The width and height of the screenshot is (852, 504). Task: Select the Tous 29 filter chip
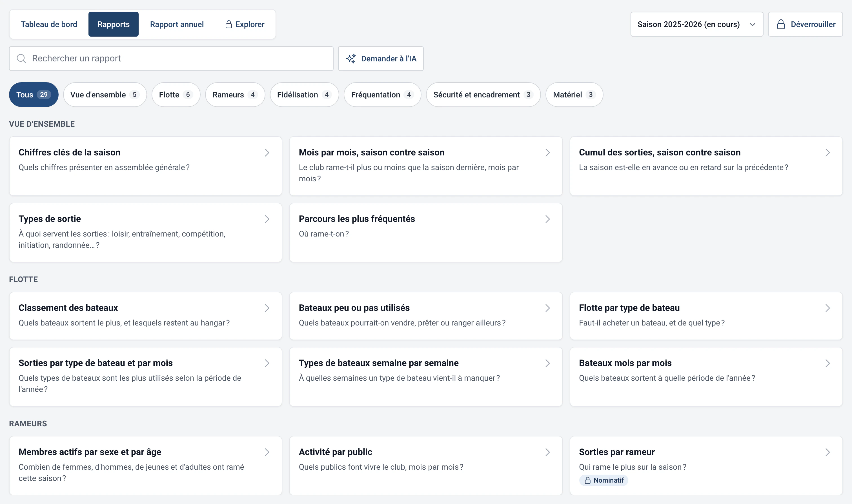(34, 94)
